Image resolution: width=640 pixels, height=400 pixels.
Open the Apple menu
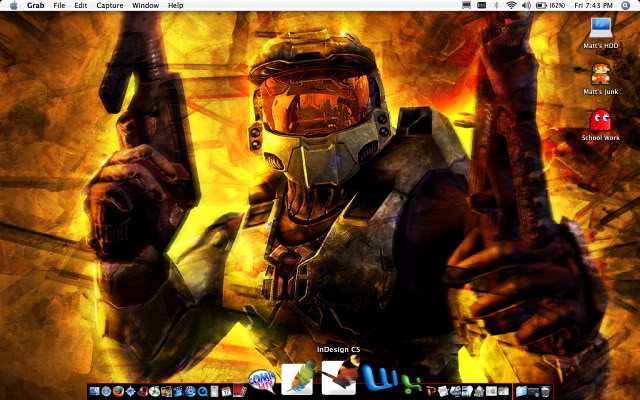pyautogui.click(x=13, y=5)
